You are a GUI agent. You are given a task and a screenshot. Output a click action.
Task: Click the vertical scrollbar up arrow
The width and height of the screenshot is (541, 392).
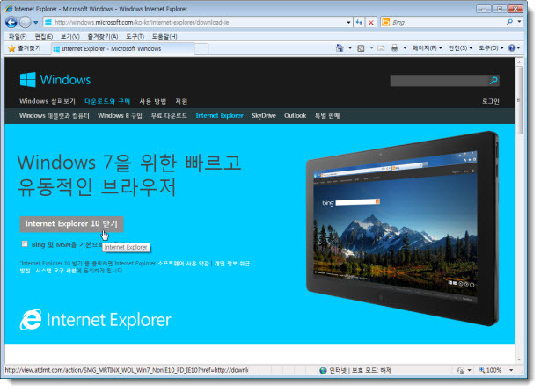519,62
